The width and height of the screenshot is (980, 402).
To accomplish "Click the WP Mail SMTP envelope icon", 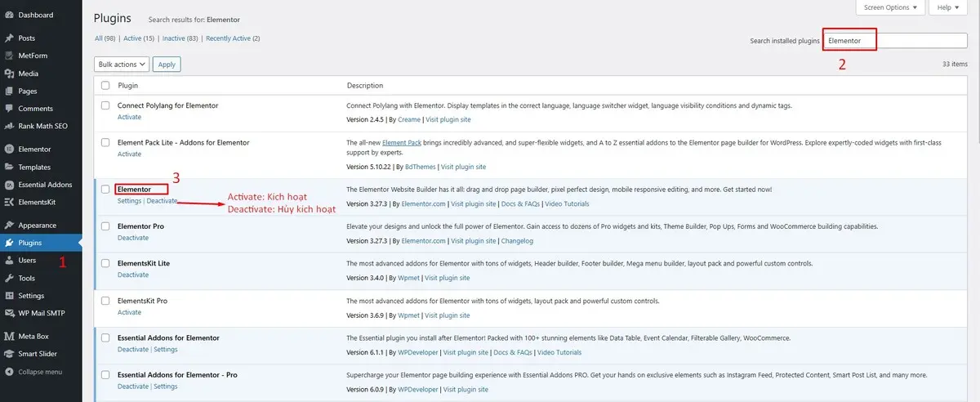I will (x=9, y=313).
